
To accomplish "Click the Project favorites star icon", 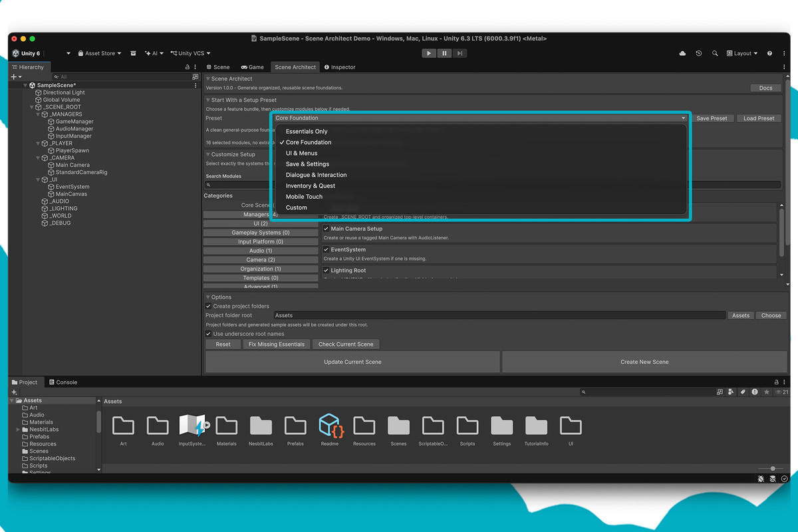I will (767, 392).
